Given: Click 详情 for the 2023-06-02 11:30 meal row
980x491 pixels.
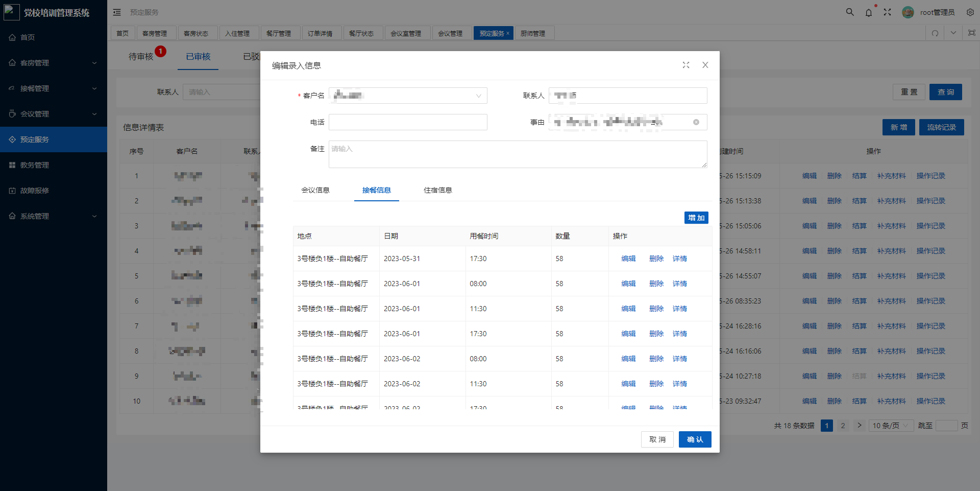Looking at the screenshot, I should click(x=680, y=384).
